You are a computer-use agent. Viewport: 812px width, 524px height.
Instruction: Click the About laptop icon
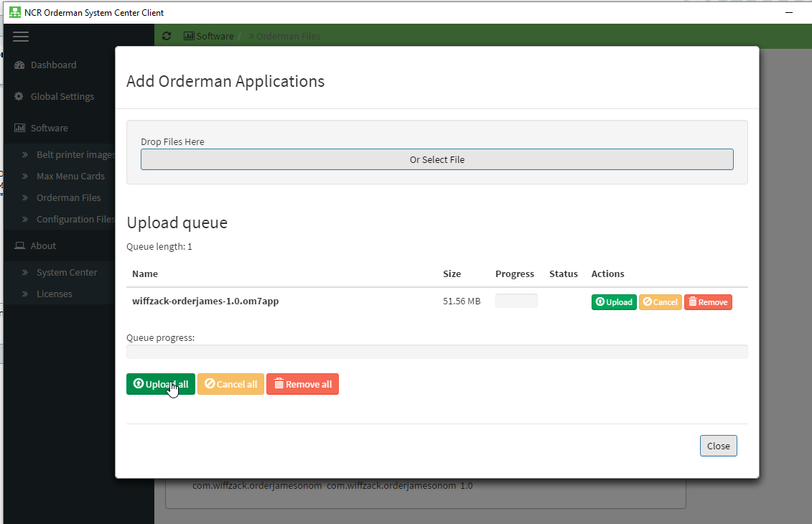(x=19, y=246)
